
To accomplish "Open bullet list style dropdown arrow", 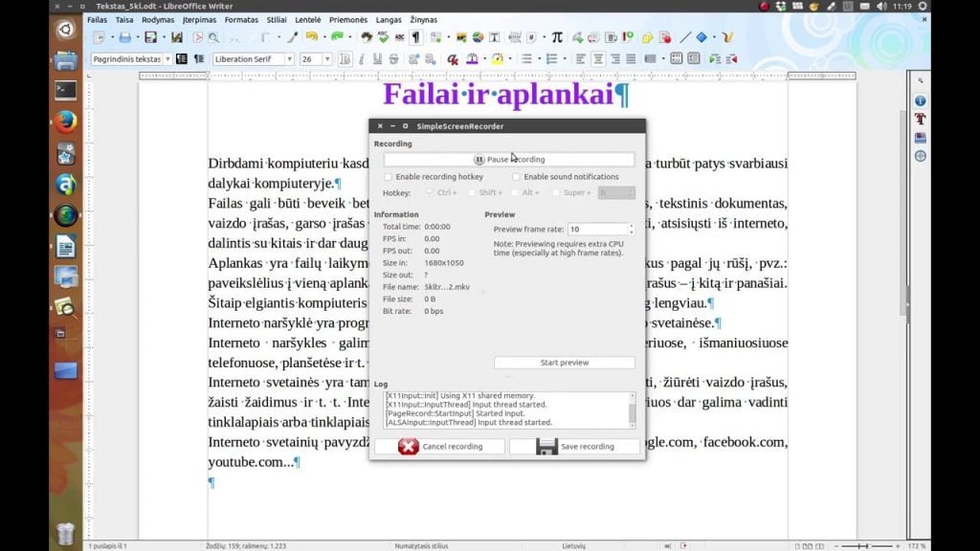I will coord(540,58).
